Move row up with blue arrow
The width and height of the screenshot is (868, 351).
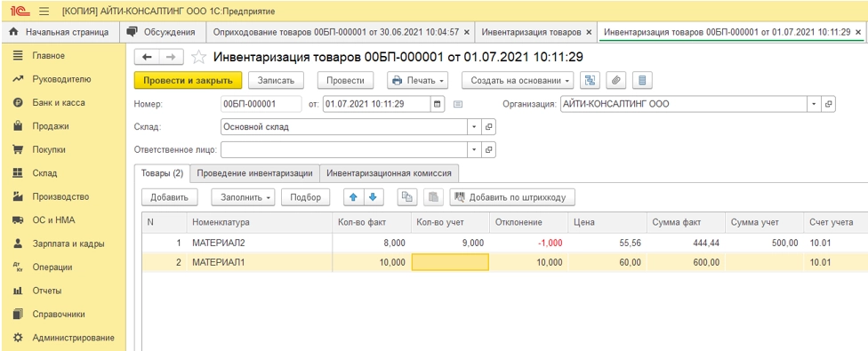pos(354,196)
